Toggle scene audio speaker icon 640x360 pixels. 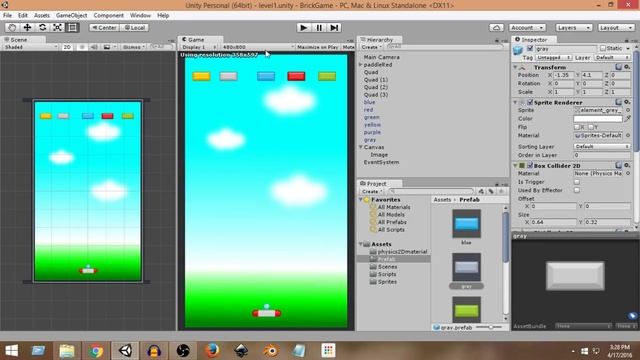94,47
